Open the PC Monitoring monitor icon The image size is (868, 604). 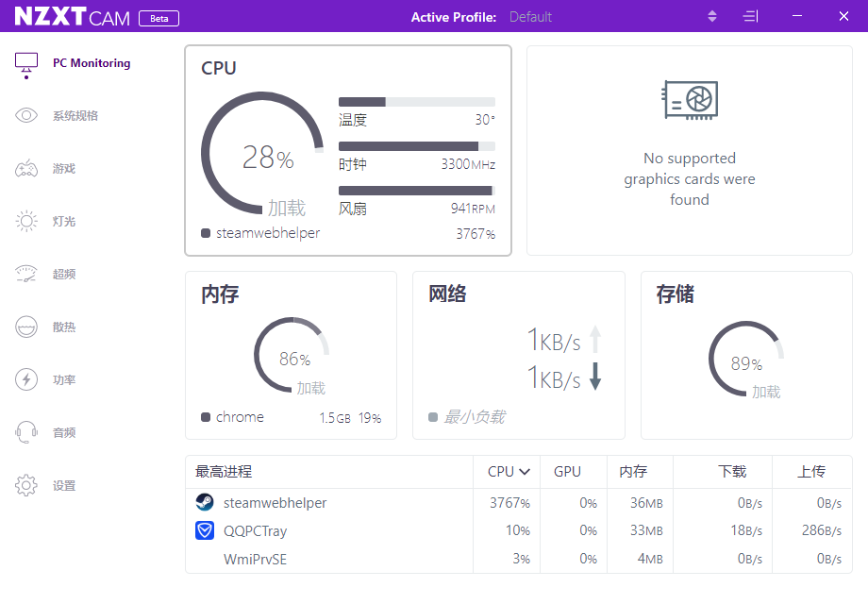26,66
